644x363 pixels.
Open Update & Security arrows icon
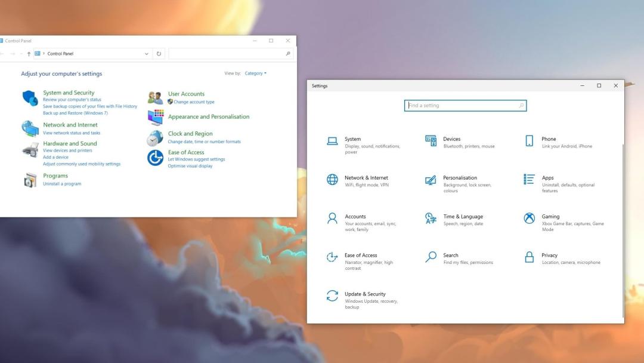(x=332, y=296)
